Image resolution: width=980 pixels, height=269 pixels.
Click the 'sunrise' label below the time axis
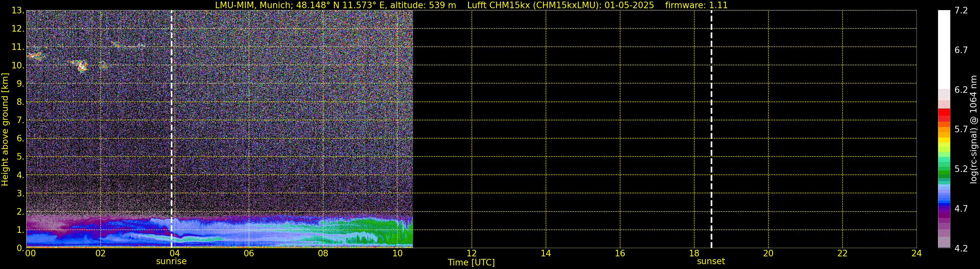tap(171, 262)
